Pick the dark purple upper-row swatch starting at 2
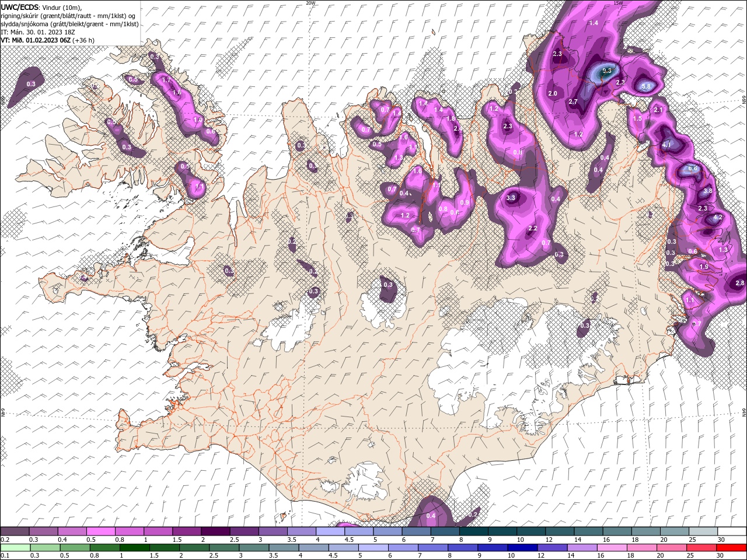747x560 pixels. pos(216,531)
